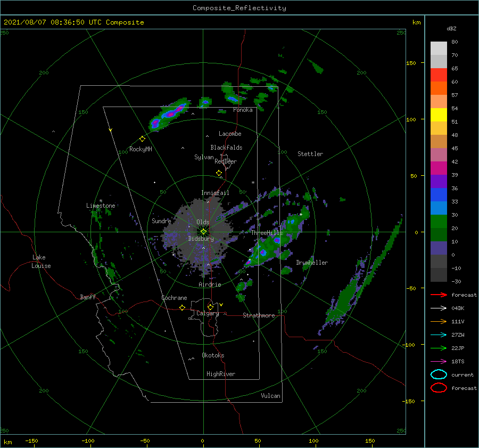Click the ThreeHills town label

coord(267,233)
